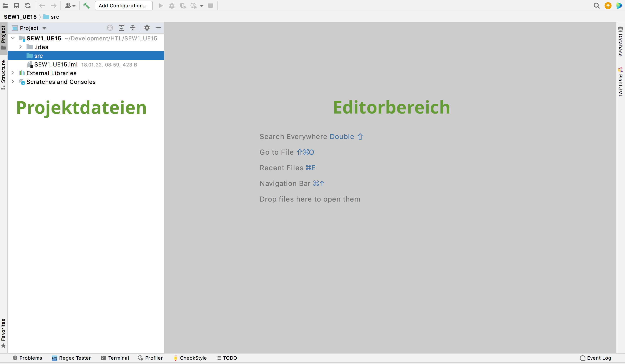Open the Favorites side tab
This screenshot has height=364, width=625.
coord(3,333)
